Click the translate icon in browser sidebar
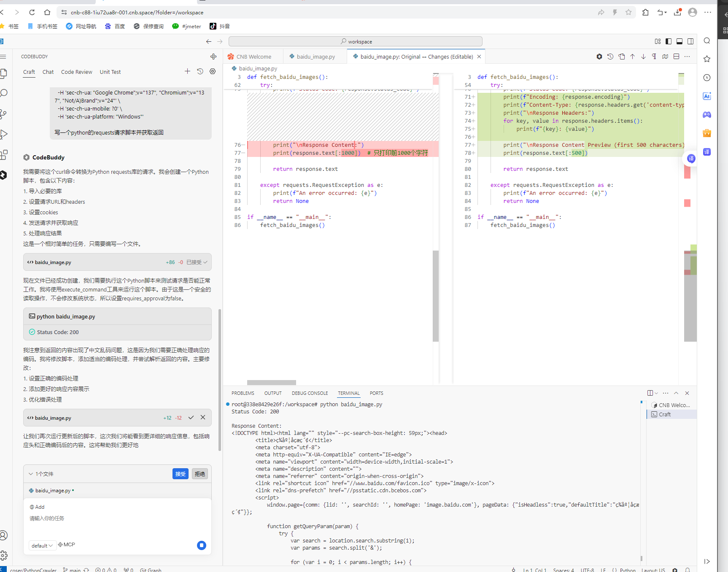This screenshot has width=728, height=572. [707, 152]
